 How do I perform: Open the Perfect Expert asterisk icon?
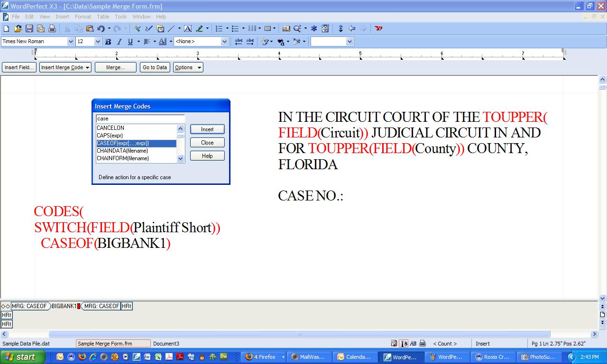coord(314,28)
